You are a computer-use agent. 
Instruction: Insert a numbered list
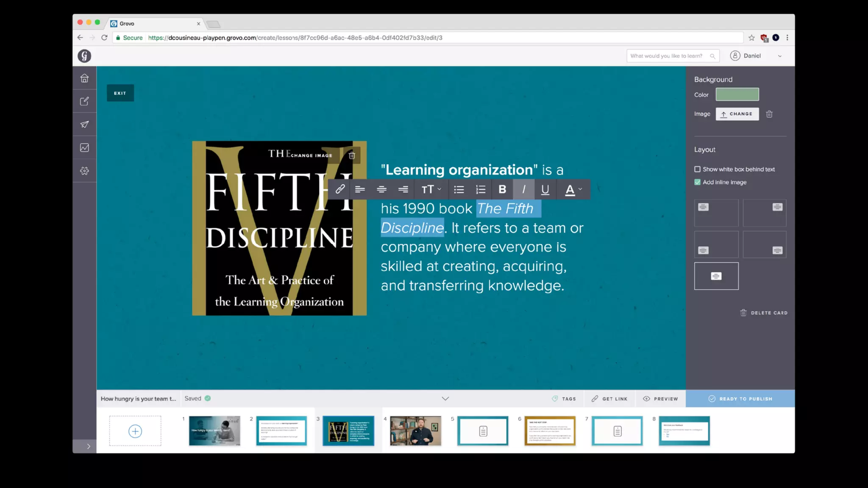tap(481, 189)
